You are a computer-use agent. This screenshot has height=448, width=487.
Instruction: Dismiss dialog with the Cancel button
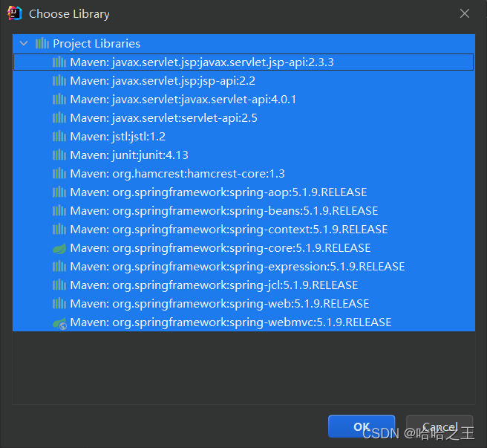pyautogui.click(x=439, y=426)
